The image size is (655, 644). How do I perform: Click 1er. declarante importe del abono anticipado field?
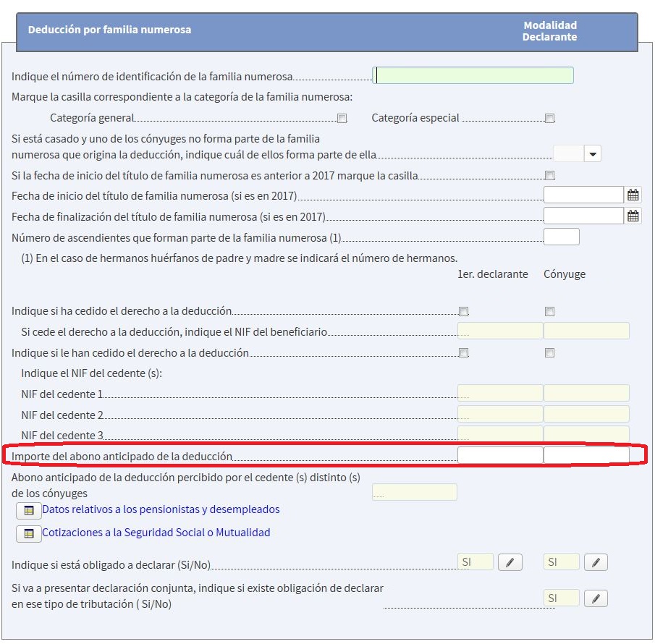point(500,456)
